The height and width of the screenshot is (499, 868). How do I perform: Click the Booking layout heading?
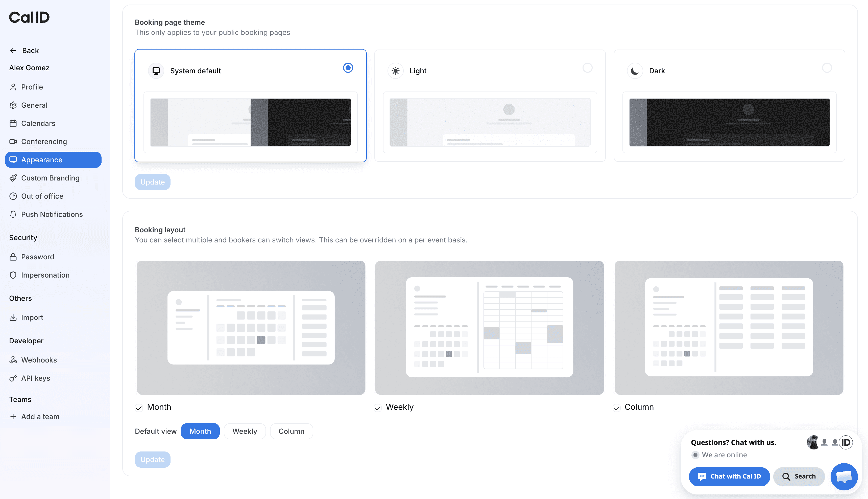[x=160, y=230]
